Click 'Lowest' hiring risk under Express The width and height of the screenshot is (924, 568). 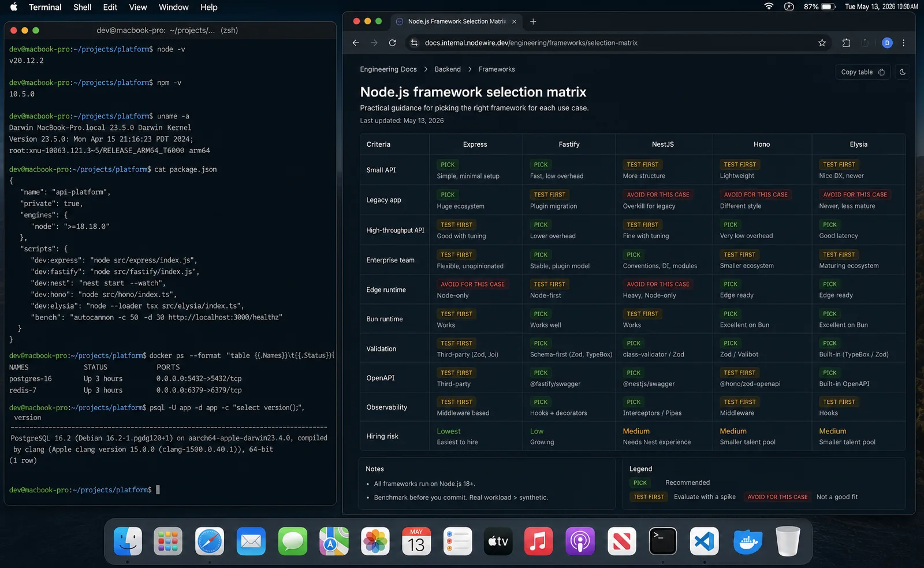coord(449,432)
